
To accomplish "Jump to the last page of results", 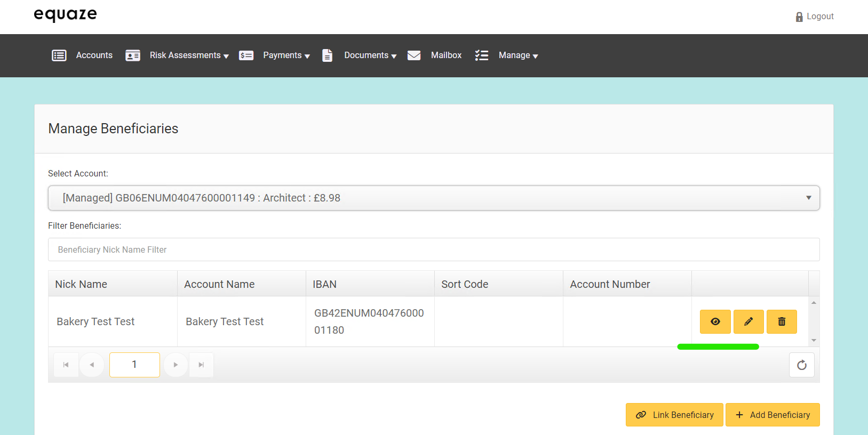I will pyautogui.click(x=201, y=365).
